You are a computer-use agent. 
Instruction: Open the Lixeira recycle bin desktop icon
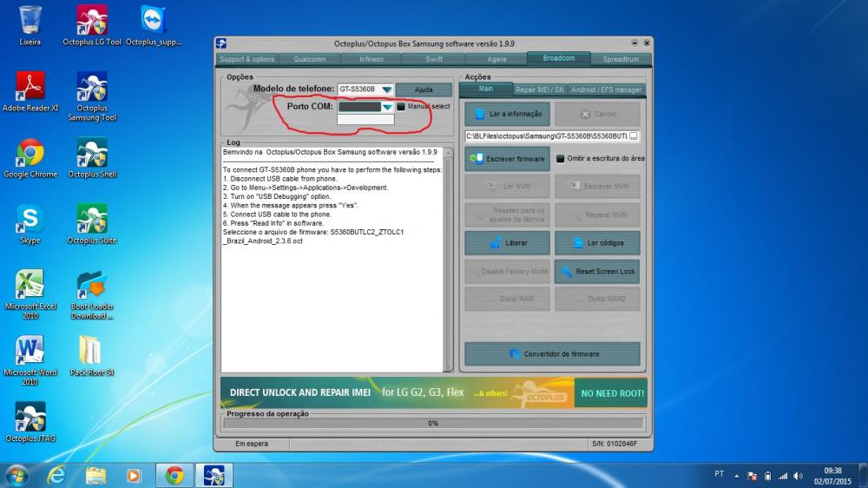tap(30, 25)
